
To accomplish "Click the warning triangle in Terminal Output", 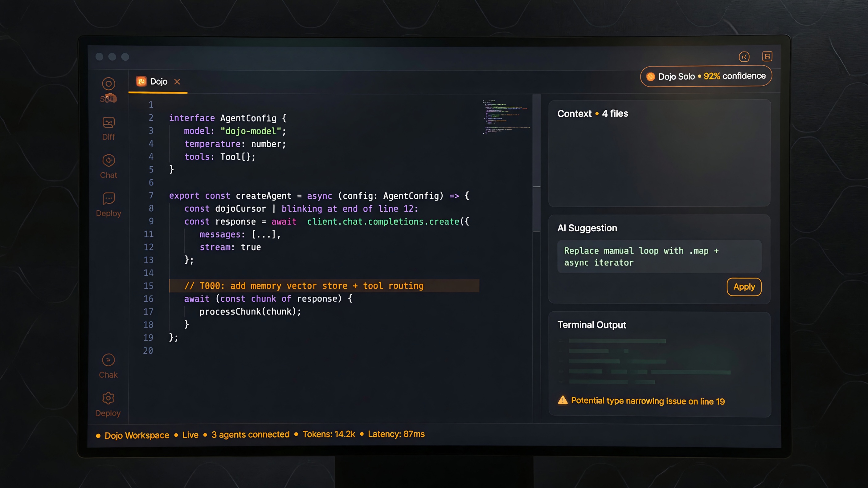I will (x=563, y=400).
